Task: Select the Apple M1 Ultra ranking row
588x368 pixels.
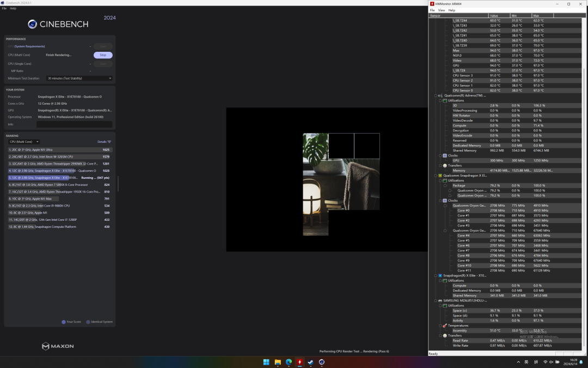Action: 60,149
